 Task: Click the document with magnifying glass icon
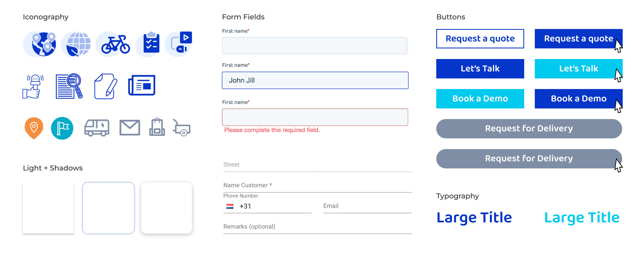tap(69, 86)
